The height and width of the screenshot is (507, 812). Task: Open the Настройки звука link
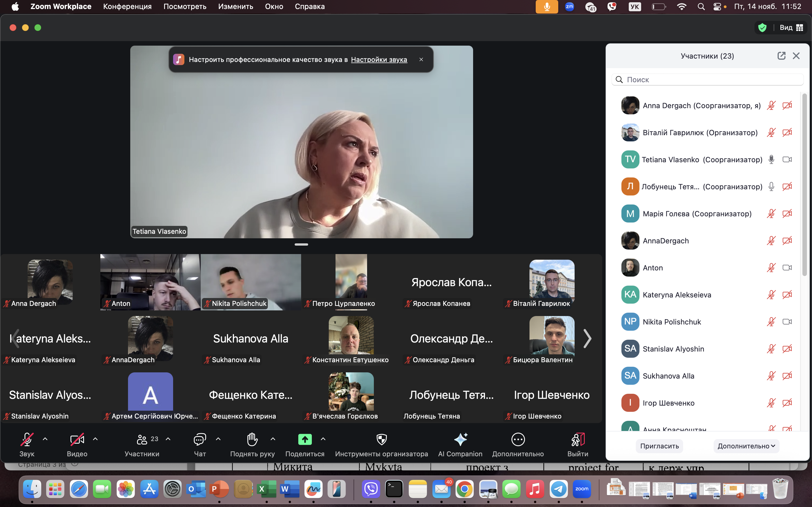pyautogui.click(x=379, y=60)
